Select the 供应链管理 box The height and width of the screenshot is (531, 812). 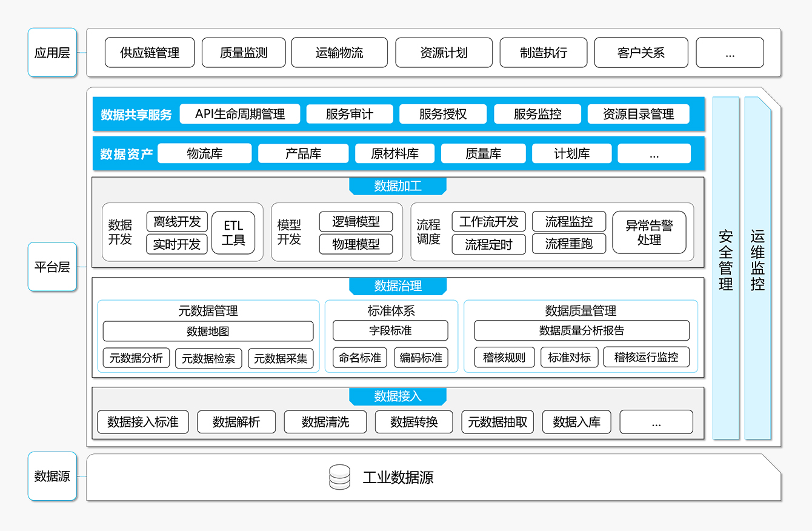[x=150, y=53]
